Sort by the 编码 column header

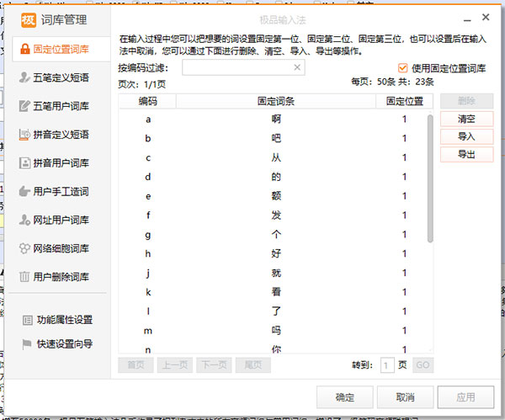148,101
